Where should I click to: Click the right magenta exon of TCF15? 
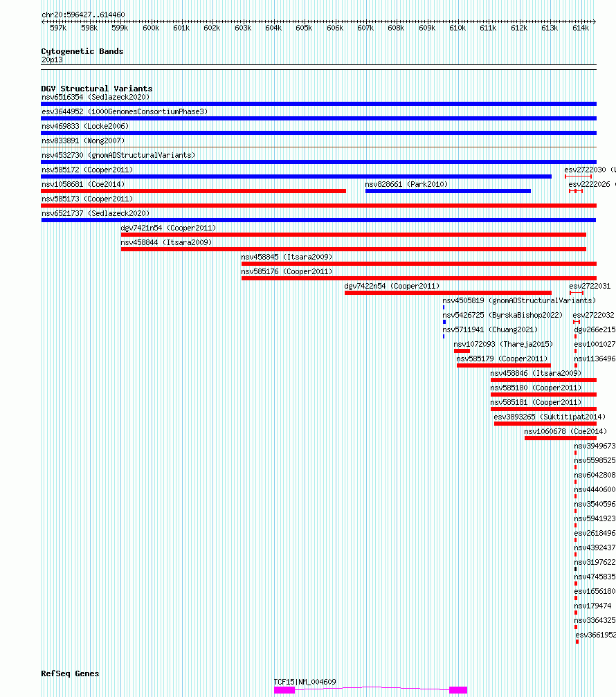coord(458,690)
